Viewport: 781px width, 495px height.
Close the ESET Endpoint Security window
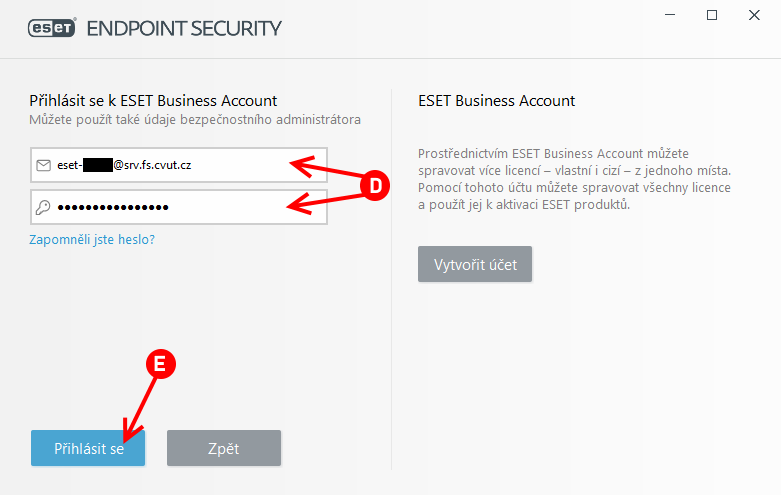[754, 15]
